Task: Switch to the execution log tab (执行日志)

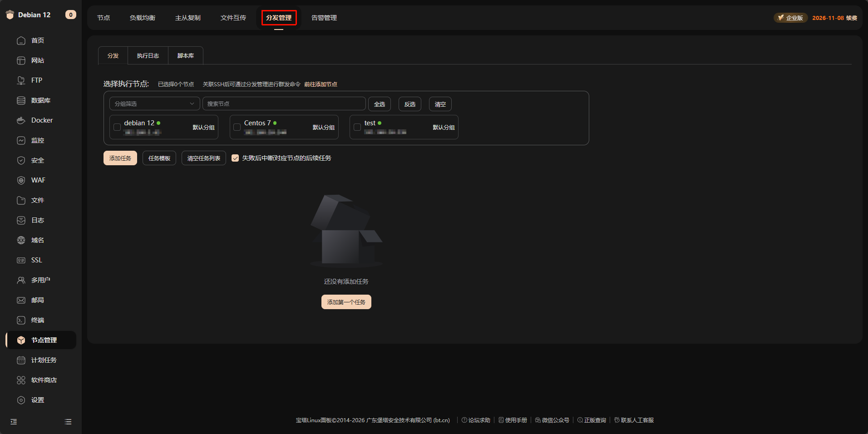Action: coord(148,56)
